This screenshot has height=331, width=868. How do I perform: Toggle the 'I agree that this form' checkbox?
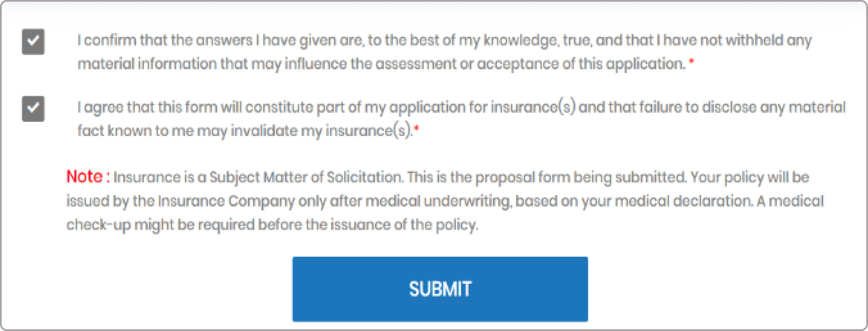(33, 109)
